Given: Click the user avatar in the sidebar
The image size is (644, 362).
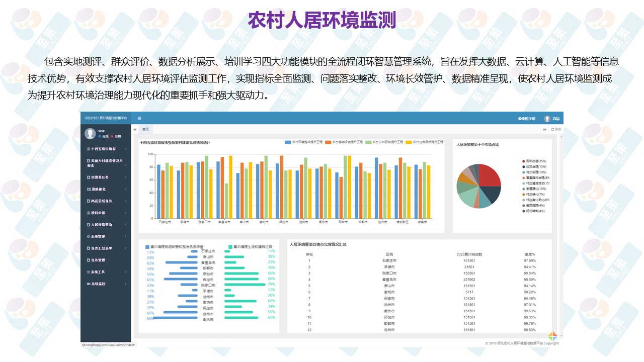Looking at the screenshot, I should click(x=90, y=133).
